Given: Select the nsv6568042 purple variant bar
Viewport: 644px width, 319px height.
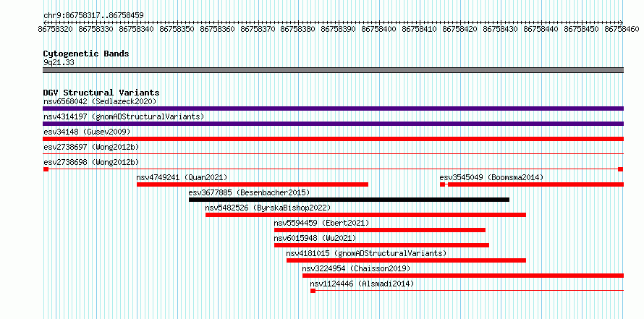Looking at the screenshot, I should coord(333,109).
